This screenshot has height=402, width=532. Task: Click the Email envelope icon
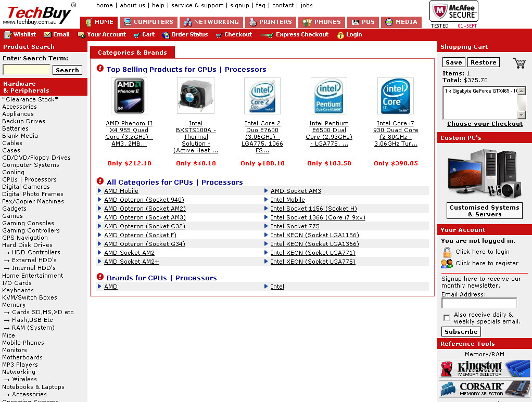tap(47, 34)
